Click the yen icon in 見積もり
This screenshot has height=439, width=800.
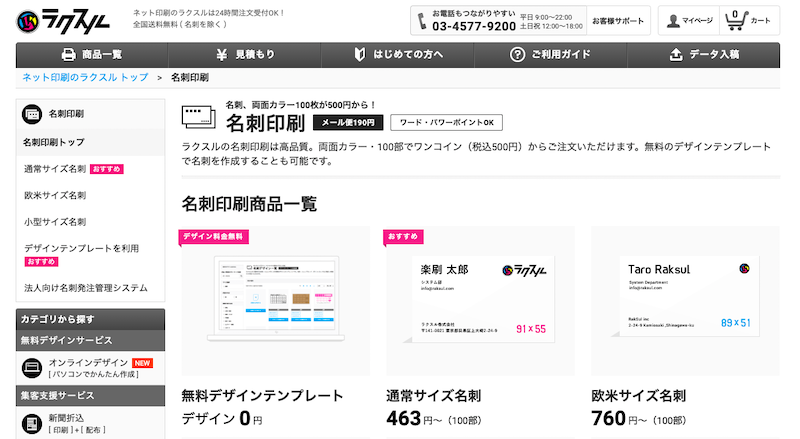pyautogui.click(x=221, y=55)
